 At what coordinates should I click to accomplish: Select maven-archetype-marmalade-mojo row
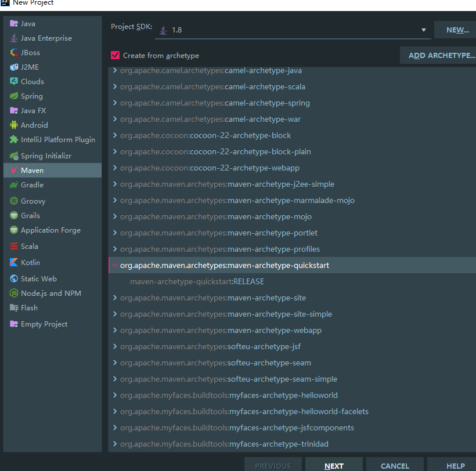tap(293, 200)
